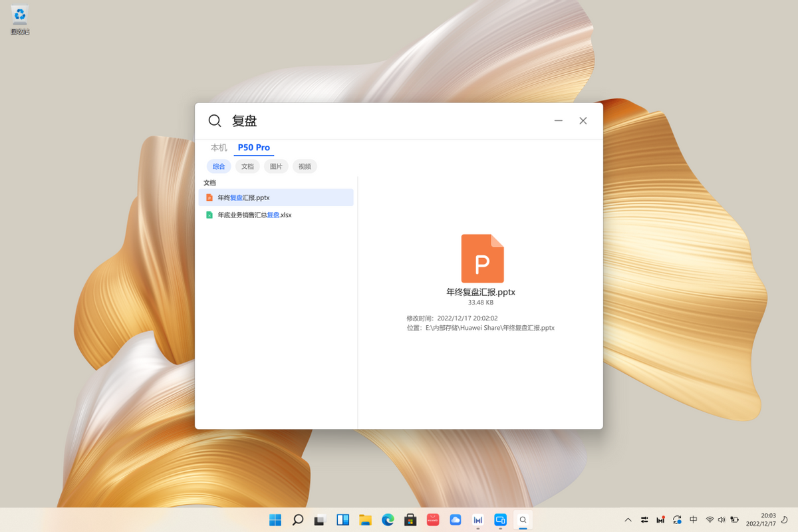This screenshot has height=532, width=798.
Task: Select the 综合 filter chip
Action: [x=219, y=166]
